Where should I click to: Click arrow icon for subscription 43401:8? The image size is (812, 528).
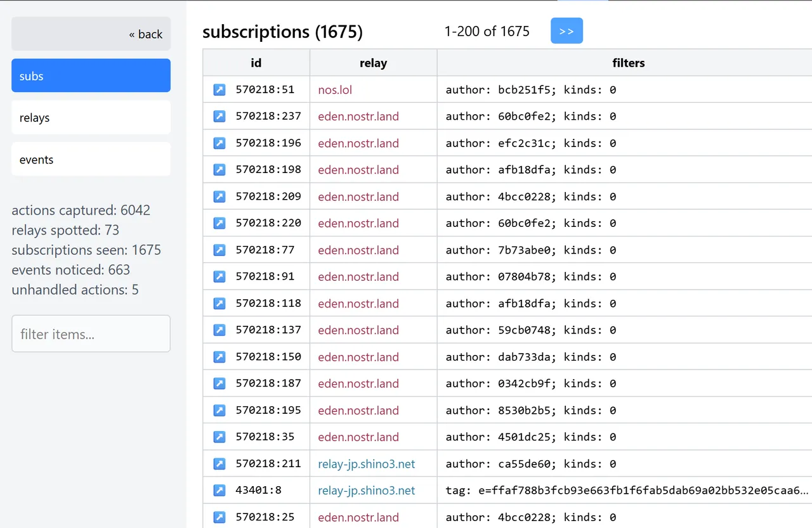pos(219,491)
